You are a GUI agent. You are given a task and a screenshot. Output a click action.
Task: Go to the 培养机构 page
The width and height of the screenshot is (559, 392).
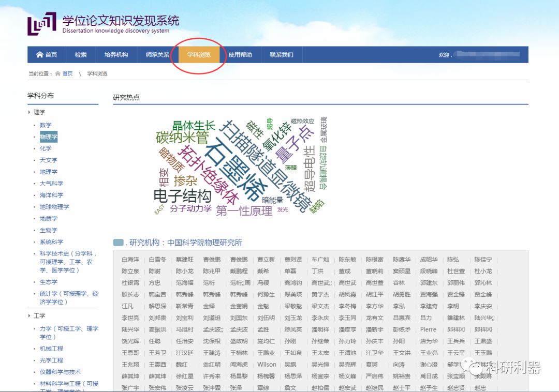(116, 55)
